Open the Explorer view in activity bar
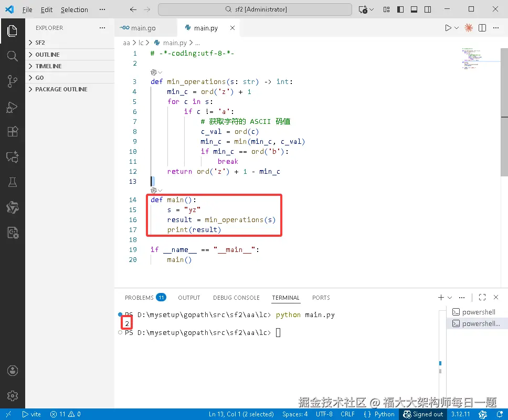The height and width of the screenshot is (420, 508). [12, 31]
